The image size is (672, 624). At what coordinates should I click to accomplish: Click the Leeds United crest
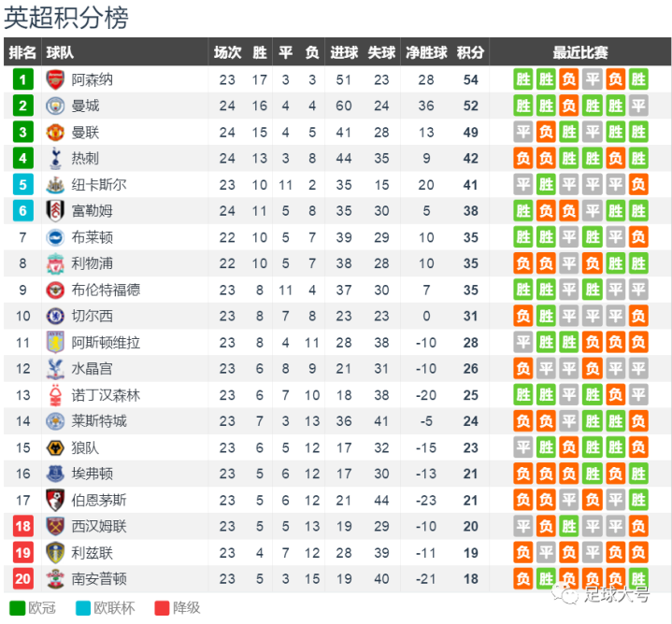coord(55,553)
